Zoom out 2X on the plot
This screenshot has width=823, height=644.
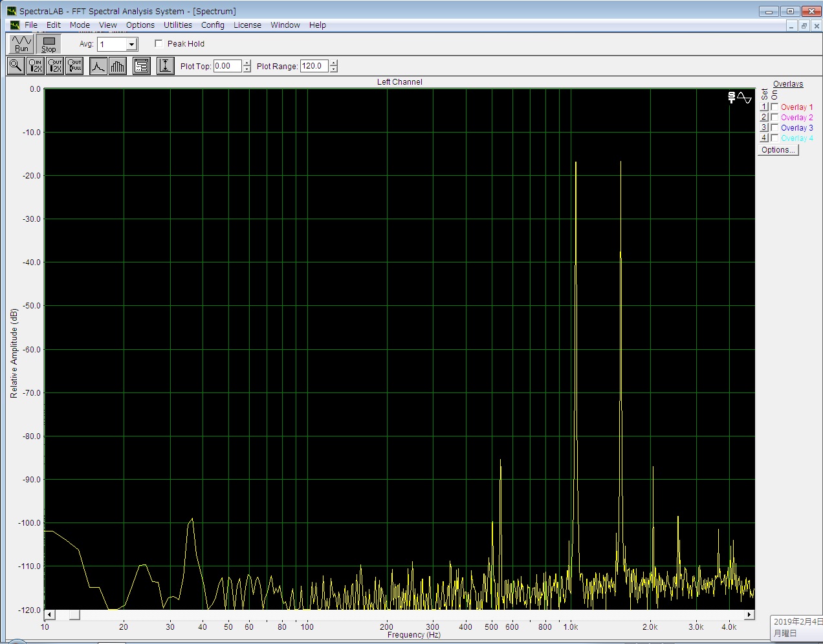tap(55, 66)
